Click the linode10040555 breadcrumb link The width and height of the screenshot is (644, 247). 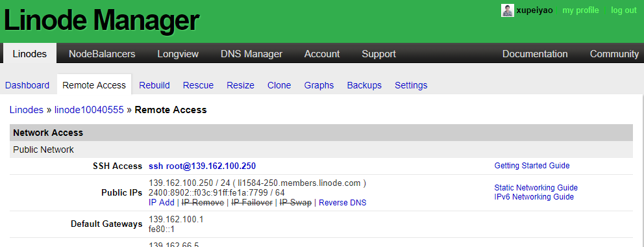tap(89, 110)
